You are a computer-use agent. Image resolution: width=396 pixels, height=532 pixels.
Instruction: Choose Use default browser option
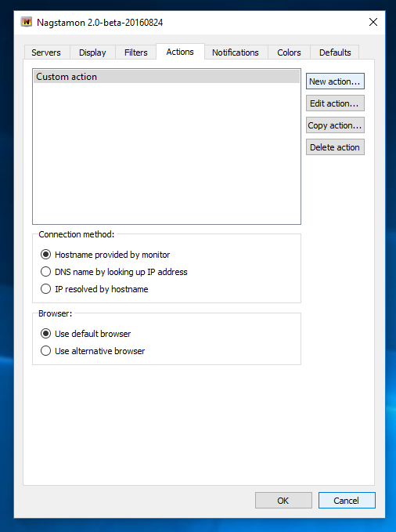tap(86, 334)
